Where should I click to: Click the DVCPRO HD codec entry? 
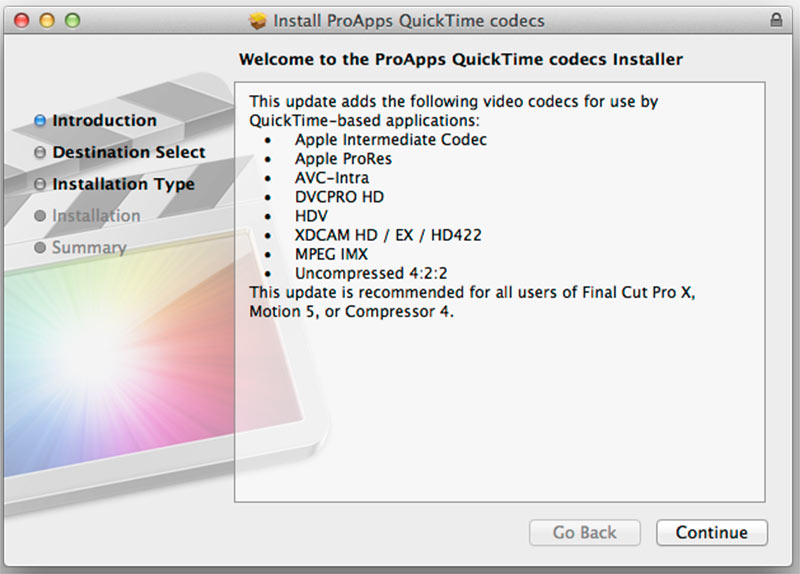coord(339,197)
